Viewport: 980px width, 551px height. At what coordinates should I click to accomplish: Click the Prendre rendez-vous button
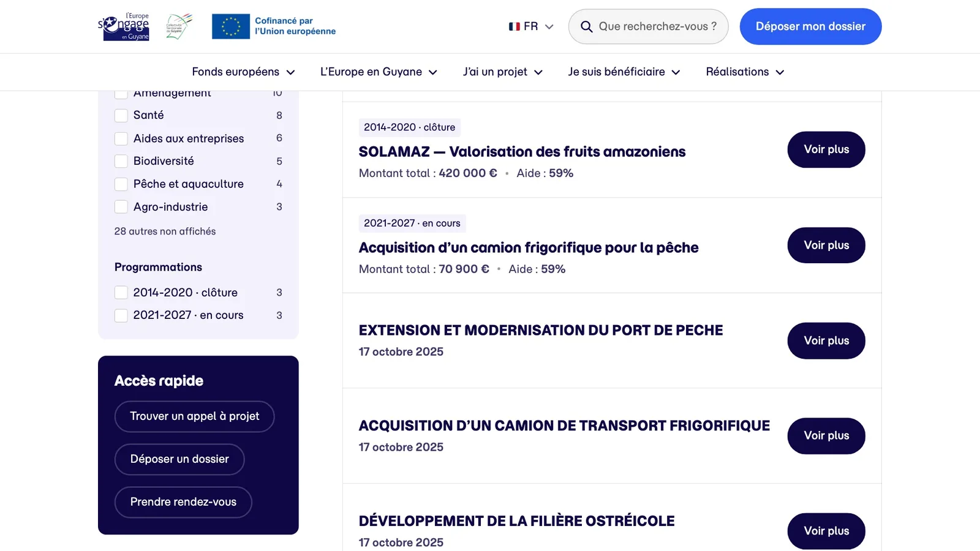point(183,502)
